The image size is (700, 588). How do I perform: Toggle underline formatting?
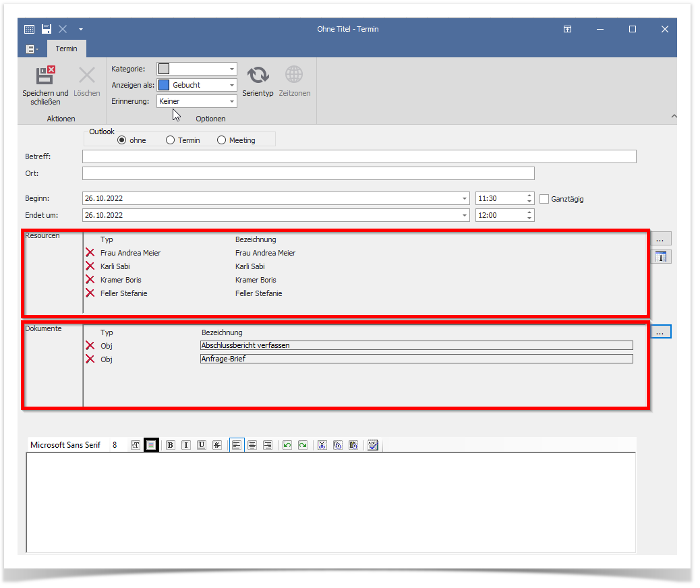pyautogui.click(x=202, y=445)
